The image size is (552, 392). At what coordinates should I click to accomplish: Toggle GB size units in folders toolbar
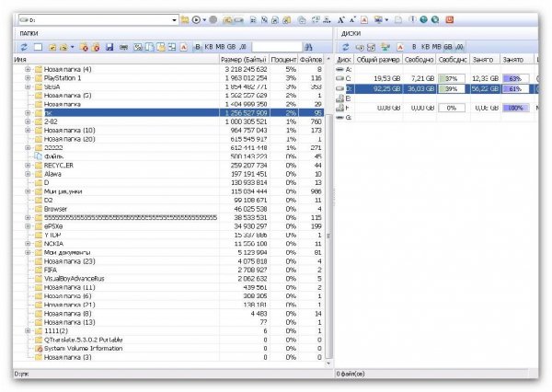231,47
